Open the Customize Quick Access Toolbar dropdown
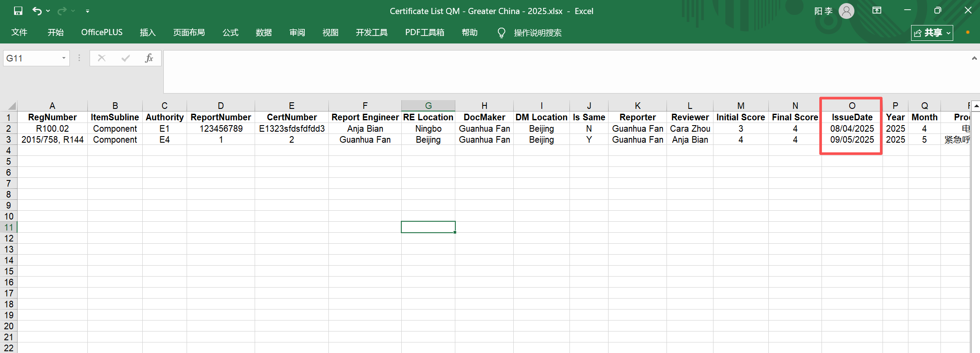Screen dimensions: 980x353 point(87,11)
